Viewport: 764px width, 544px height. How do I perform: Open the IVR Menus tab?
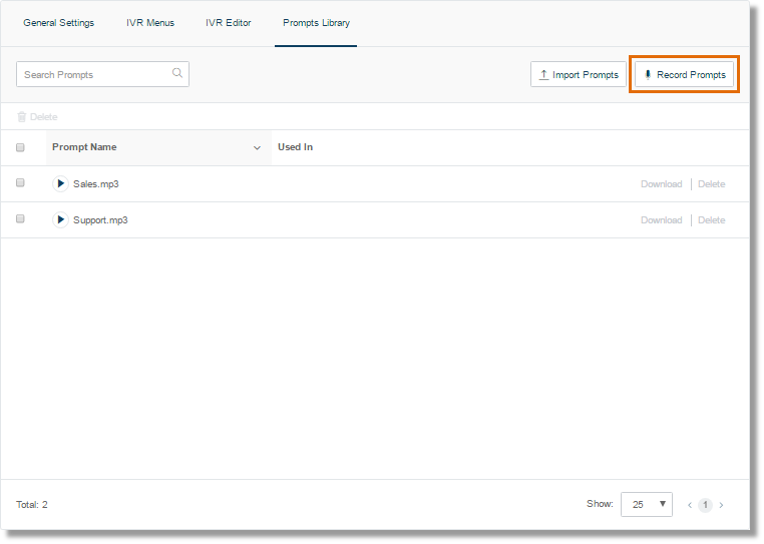pos(150,23)
